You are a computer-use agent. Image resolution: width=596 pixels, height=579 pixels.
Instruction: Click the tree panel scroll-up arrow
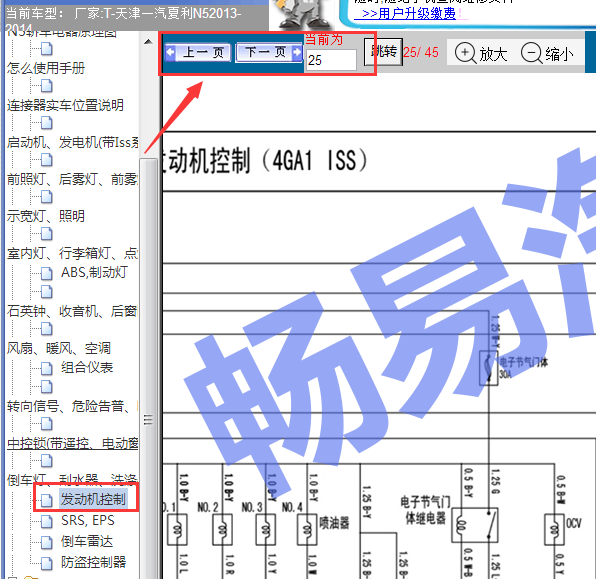148,41
